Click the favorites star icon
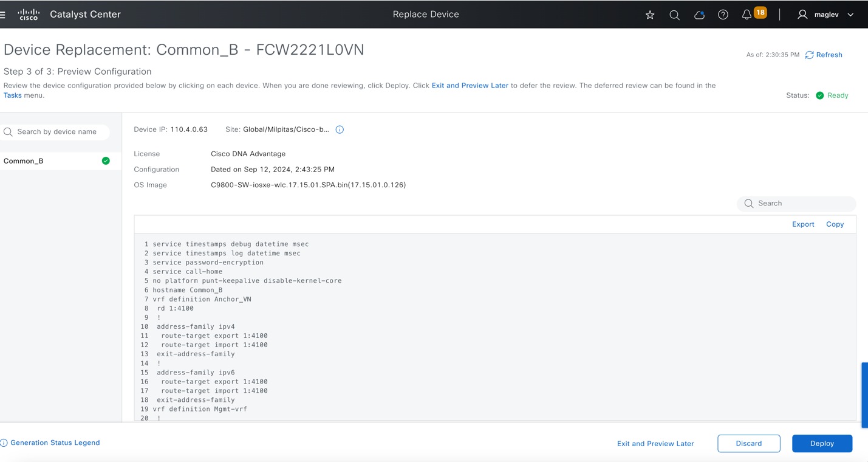Screen dimensions: 868x462 (x=650, y=14)
